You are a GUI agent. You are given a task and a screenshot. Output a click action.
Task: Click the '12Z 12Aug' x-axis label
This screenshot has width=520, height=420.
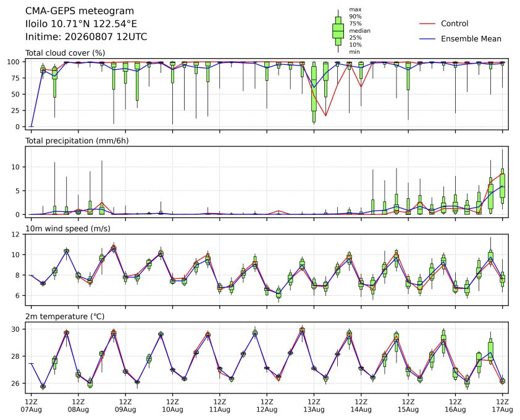267,406
